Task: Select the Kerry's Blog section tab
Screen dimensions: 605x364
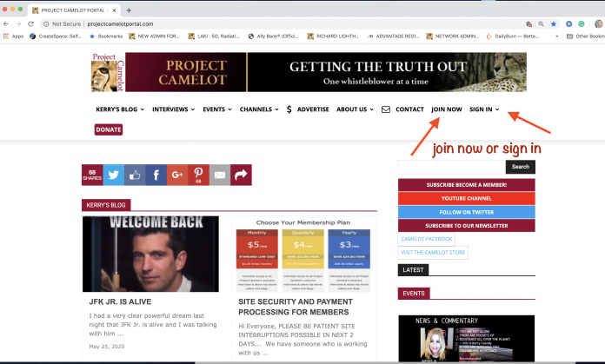Action: click(x=106, y=205)
